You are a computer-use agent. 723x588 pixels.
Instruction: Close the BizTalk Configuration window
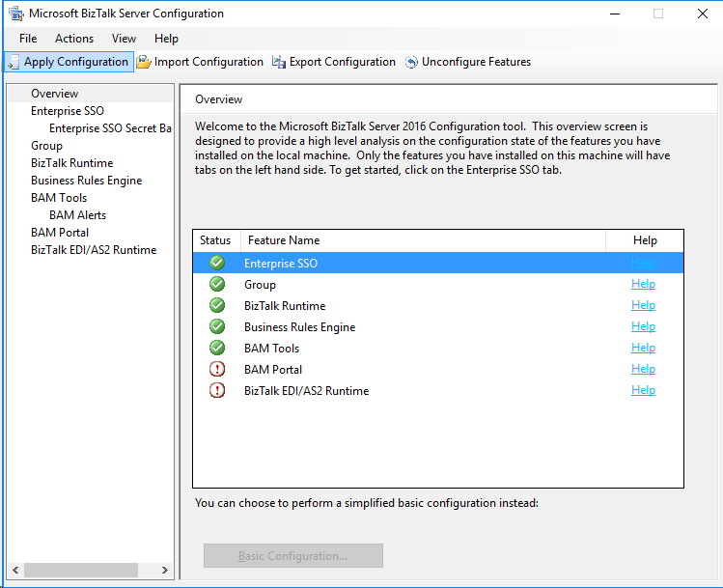[703, 14]
